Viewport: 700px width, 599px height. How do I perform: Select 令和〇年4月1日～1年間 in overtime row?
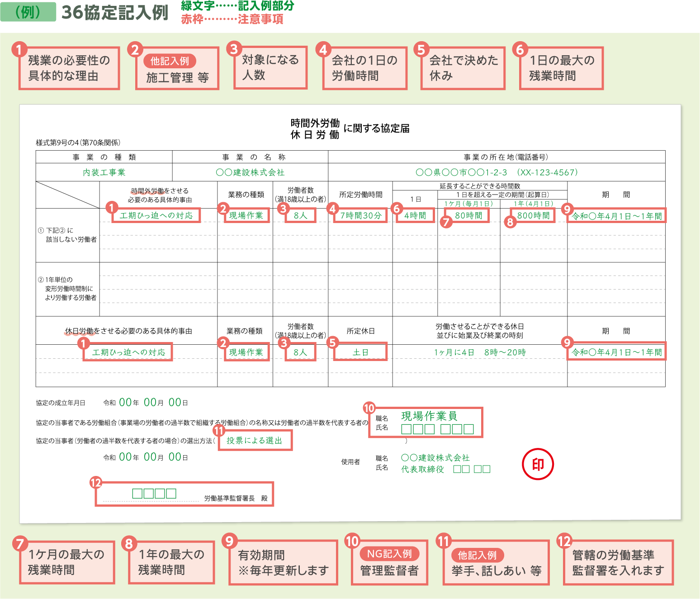pos(617,216)
